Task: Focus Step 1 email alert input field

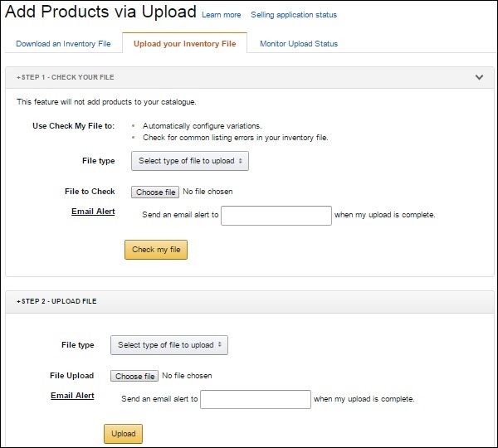Action: click(276, 215)
